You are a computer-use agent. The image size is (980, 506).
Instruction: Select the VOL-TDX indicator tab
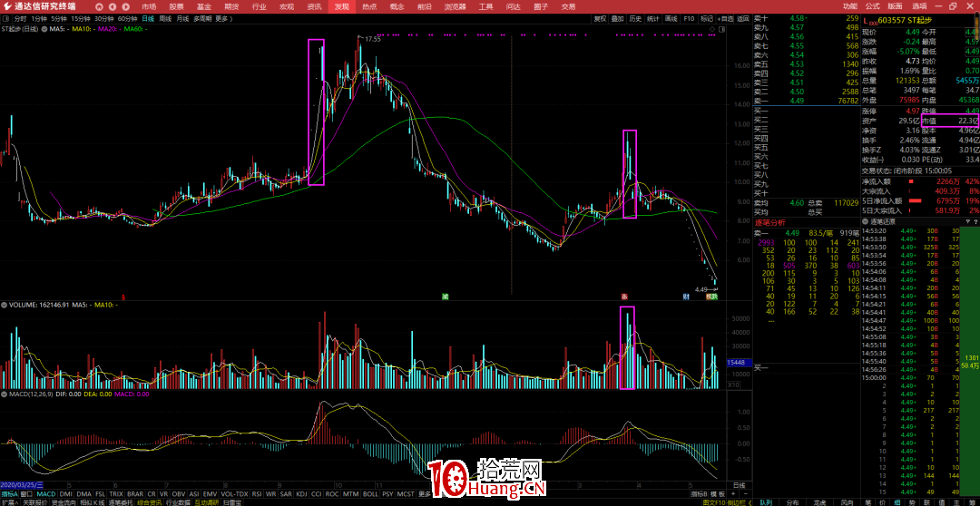[234, 493]
